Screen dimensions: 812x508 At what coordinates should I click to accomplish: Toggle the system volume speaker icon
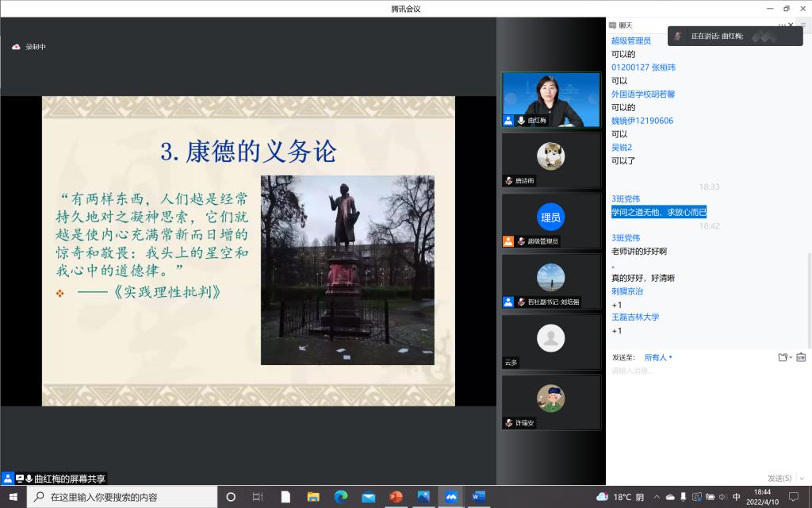[x=722, y=497]
